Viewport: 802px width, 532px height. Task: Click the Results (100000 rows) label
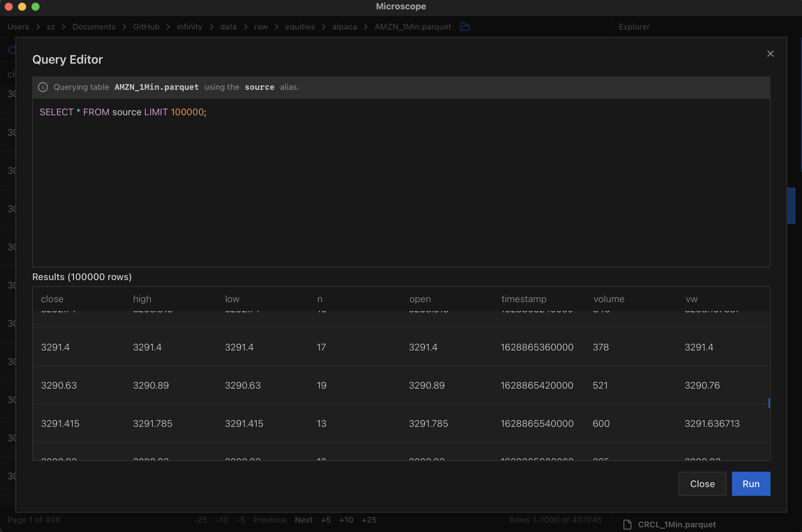tap(82, 277)
